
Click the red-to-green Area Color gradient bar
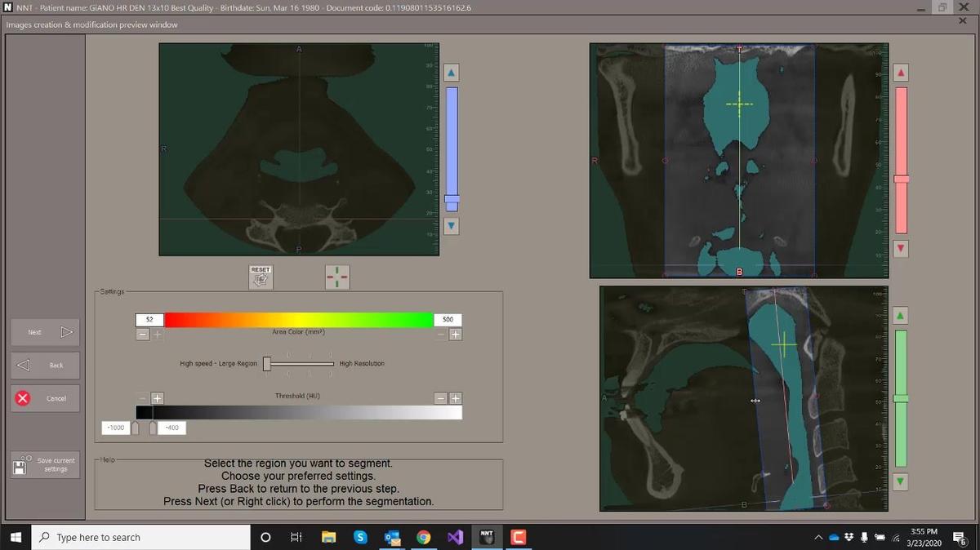coord(299,320)
